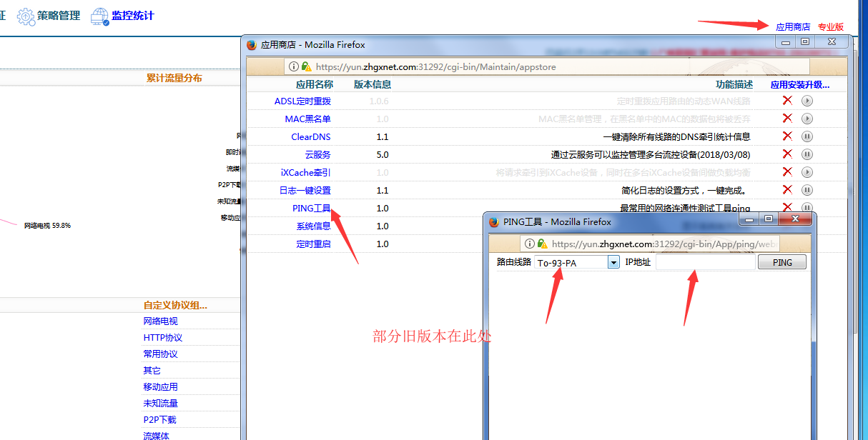
Task: Open the 系统信息 app link
Action: coord(313,226)
